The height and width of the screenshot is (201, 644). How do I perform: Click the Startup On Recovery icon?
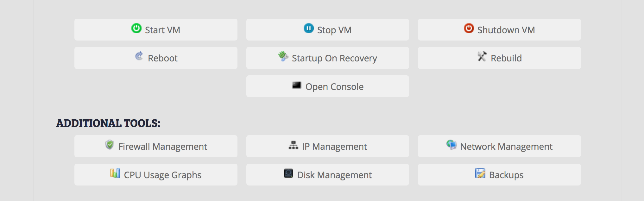click(x=283, y=56)
